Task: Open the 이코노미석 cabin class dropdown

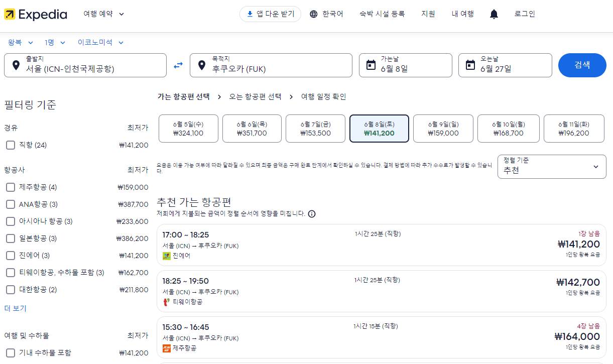Action: point(100,43)
